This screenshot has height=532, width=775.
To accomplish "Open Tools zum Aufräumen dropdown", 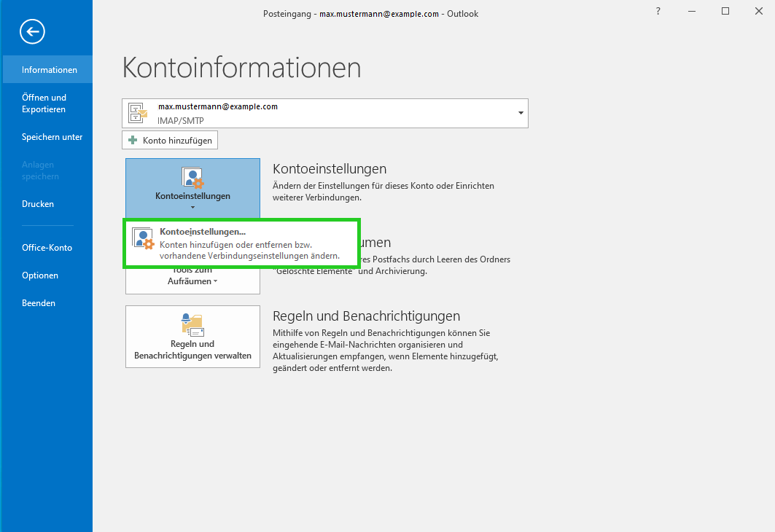I will (192, 280).
